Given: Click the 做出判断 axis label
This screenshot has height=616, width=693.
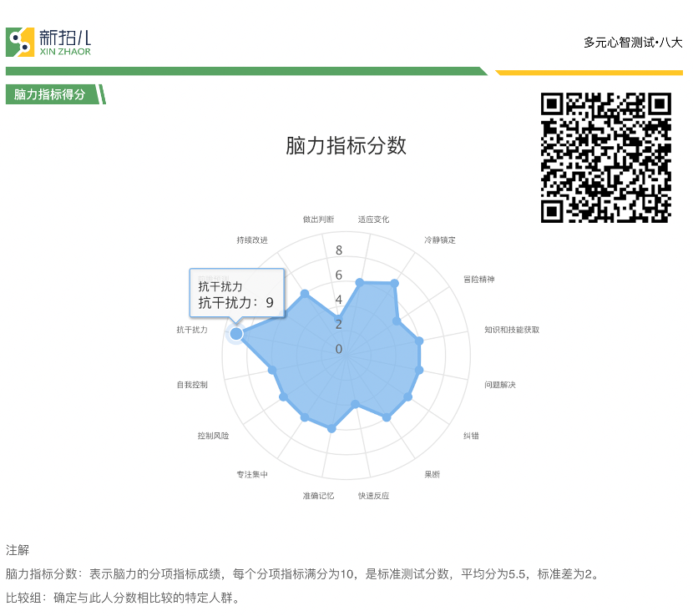Looking at the screenshot, I should [x=318, y=220].
